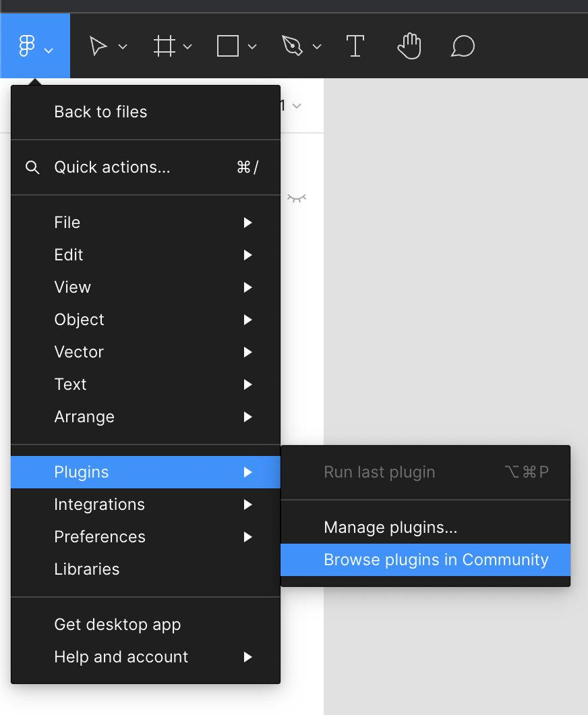Select the Rectangle shape tool
The height and width of the screenshot is (715, 588).
(x=228, y=47)
